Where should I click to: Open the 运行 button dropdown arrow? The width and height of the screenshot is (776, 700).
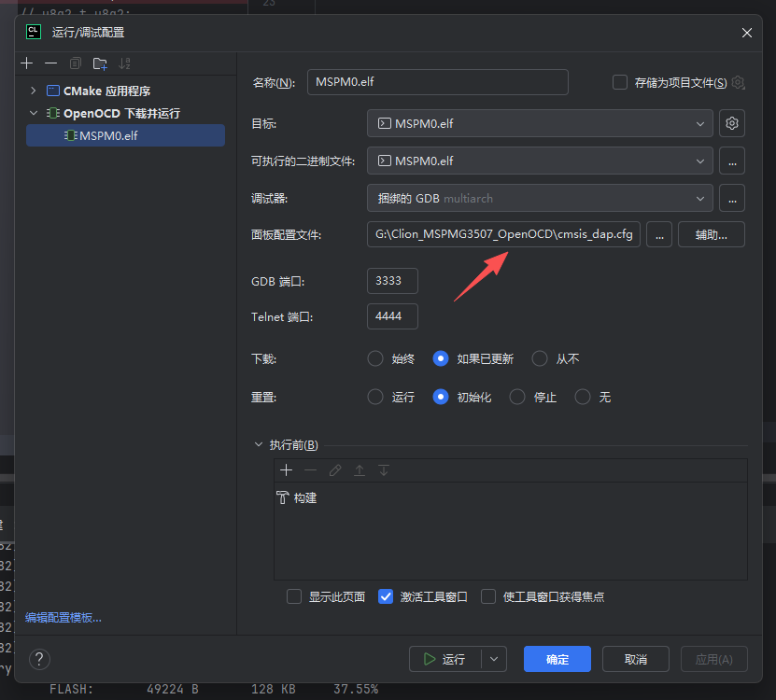coord(494,659)
